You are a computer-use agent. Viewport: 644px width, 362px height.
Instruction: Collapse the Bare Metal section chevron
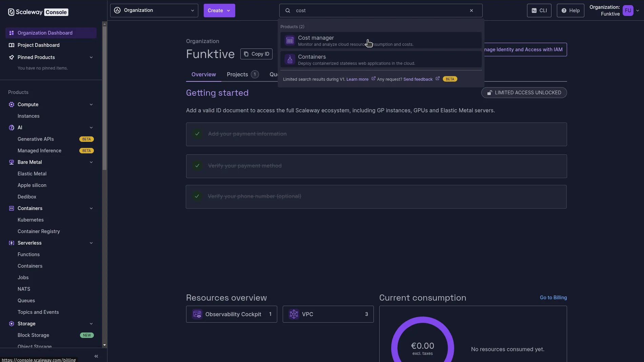click(91, 162)
